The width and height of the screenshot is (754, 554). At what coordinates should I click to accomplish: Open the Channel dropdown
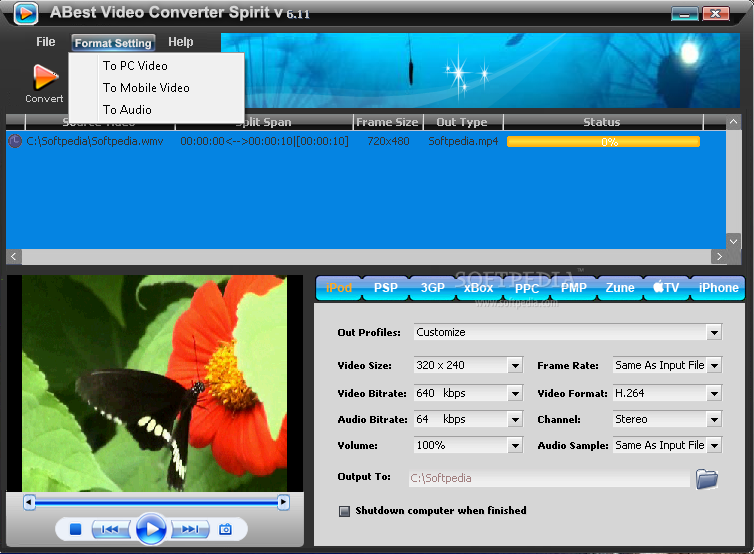[x=715, y=419]
